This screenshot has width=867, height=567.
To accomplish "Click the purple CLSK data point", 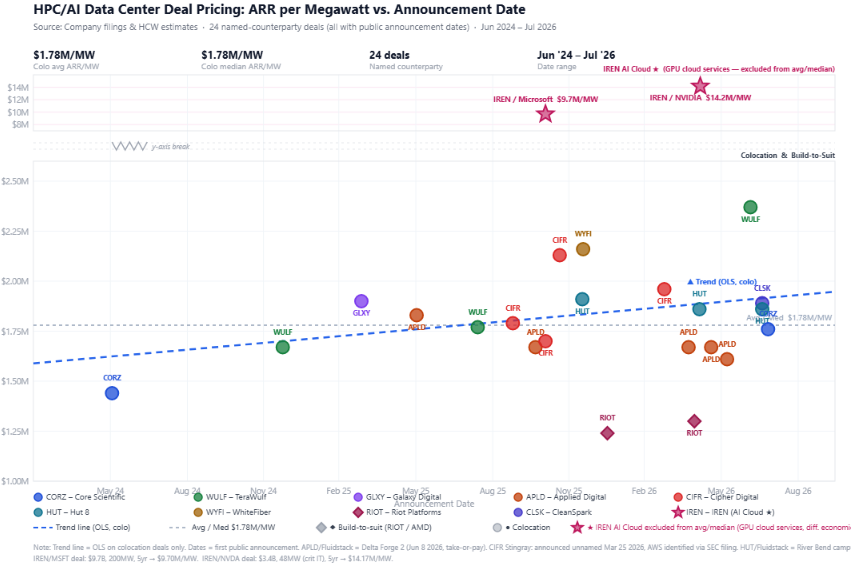I will click(x=762, y=303).
